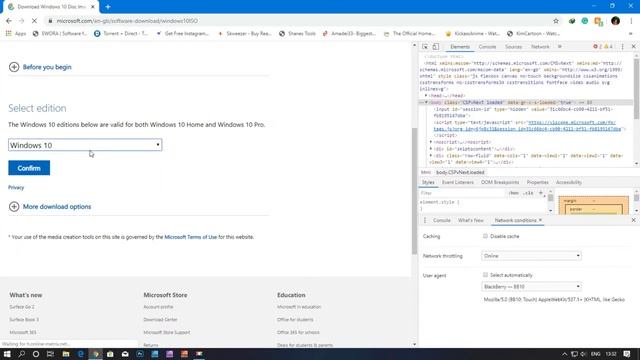The height and width of the screenshot is (360, 640).
Task: Open the BlackBerry user agent dropdown
Action: coord(531,287)
